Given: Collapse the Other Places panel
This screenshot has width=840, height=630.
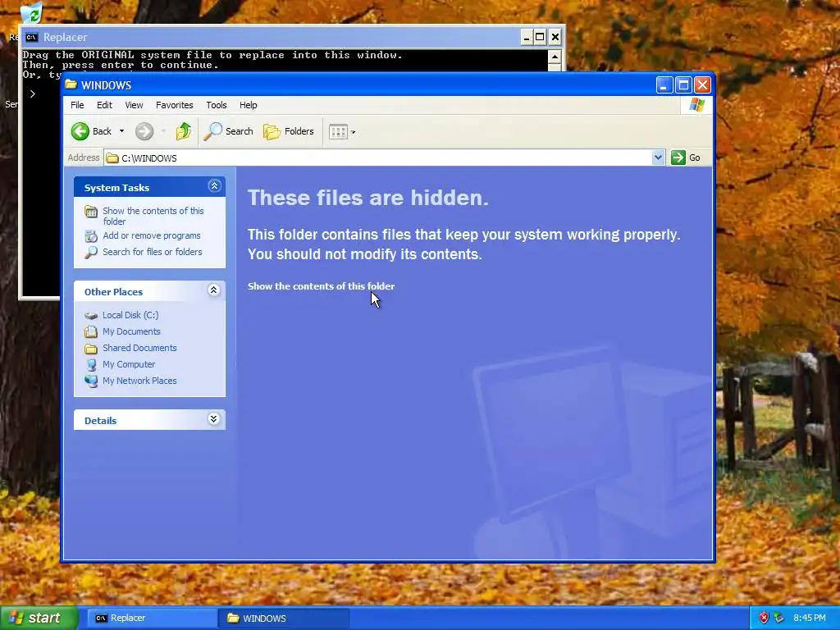Looking at the screenshot, I should [x=214, y=290].
